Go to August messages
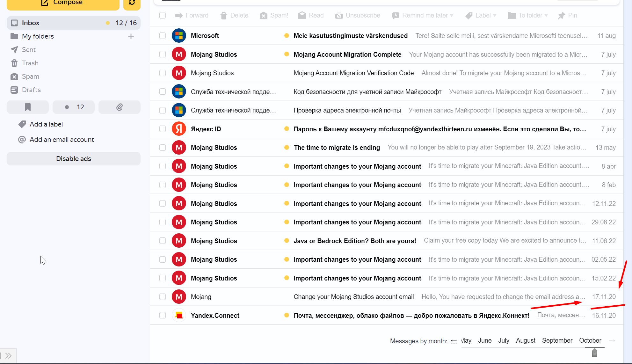This screenshot has width=632, height=364. pyautogui.click(x=526, y=341)
